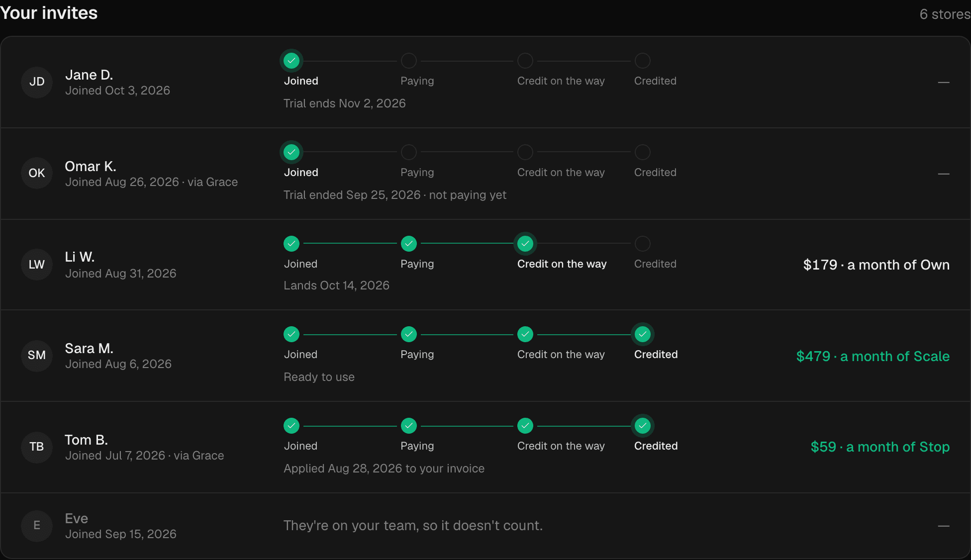Click Li W.'s empty Credited step circle
Viewport: 971px width, 560px height.
643,244
